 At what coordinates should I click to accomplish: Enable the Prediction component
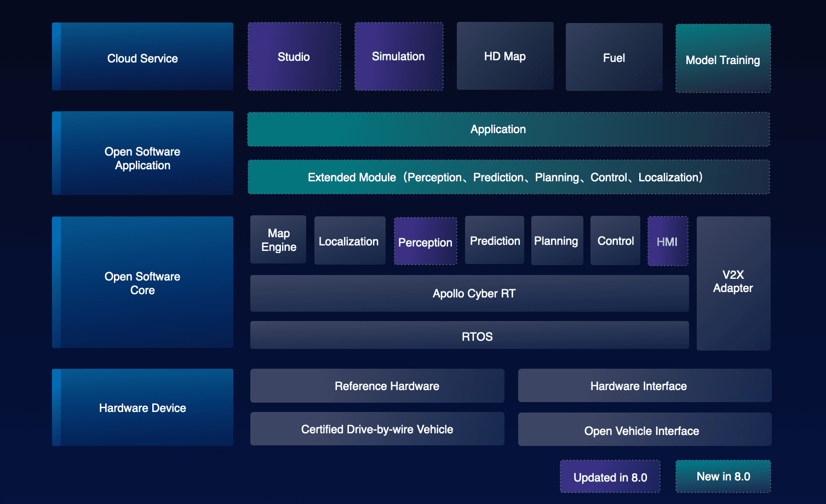coord(494,240)
